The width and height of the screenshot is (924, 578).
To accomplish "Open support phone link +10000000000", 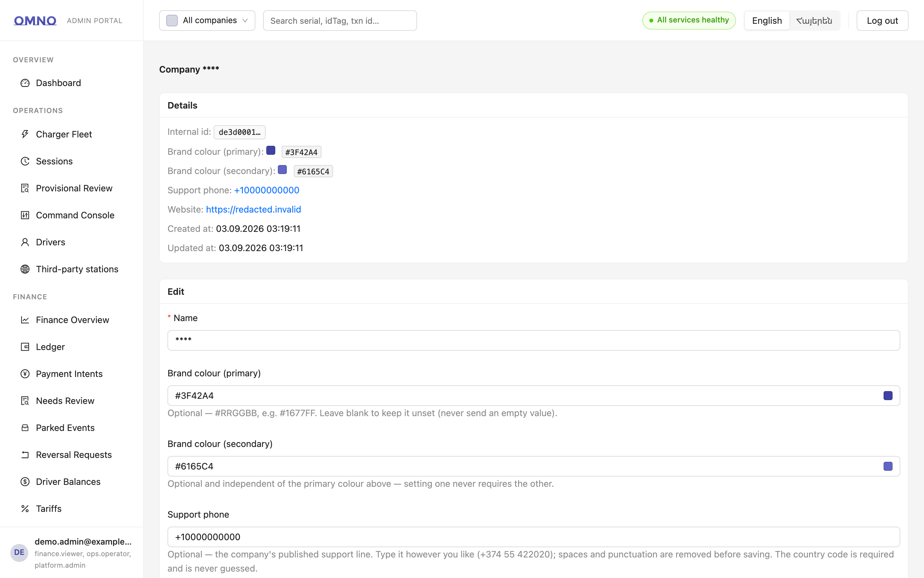I will pyautogui.click(x=267, y=190).
